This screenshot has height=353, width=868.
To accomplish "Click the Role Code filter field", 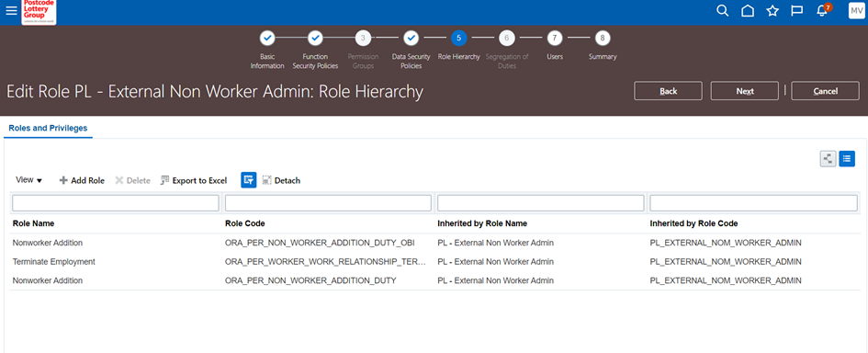I will (328, 203).
